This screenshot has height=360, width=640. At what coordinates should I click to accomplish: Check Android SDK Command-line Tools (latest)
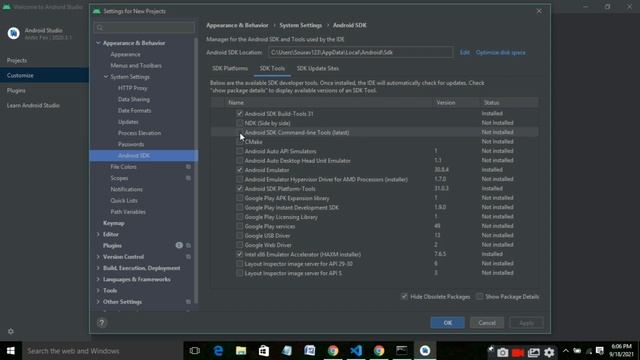(x=240, y=132)
